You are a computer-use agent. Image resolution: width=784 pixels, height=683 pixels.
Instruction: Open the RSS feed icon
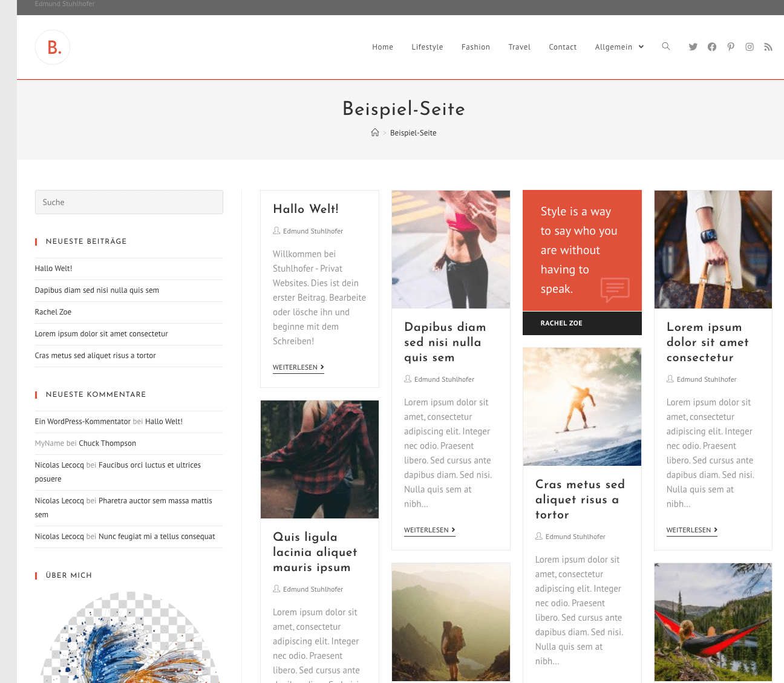[x=768, y=47]
